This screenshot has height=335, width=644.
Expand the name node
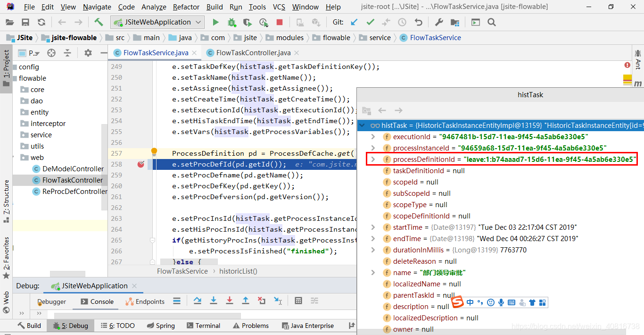pos(373,273)
